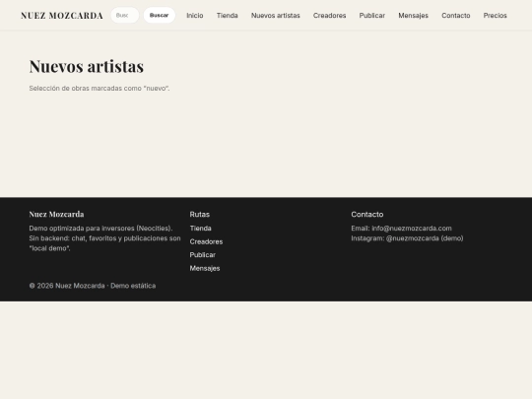Open the Inicio nav link
The width and height of the screenshot is (532, 399).
coord(195,16)
